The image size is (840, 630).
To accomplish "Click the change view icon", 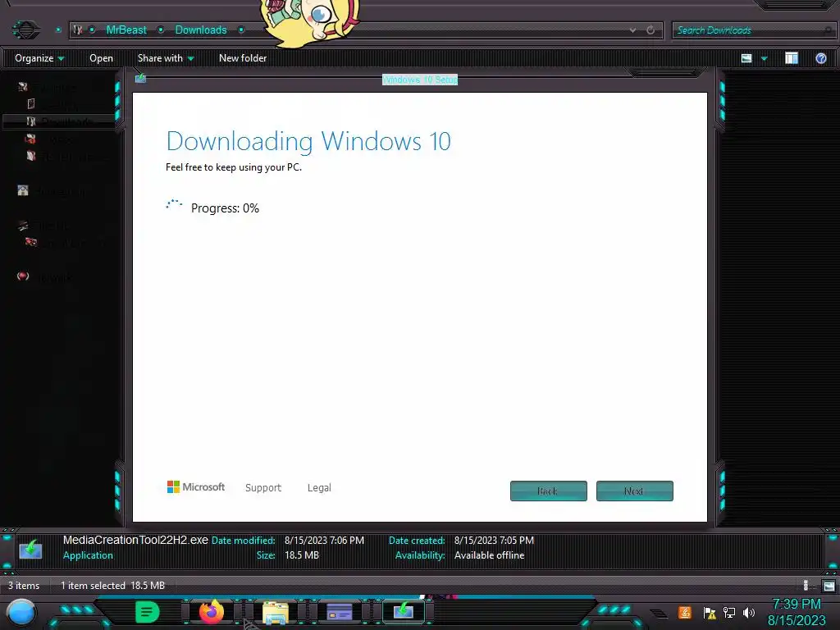I will tap(746, 58).
